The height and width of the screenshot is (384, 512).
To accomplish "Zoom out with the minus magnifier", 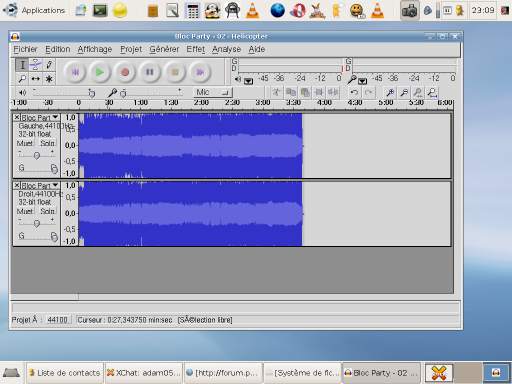I will pyautogui.click(x=404, y=92).
